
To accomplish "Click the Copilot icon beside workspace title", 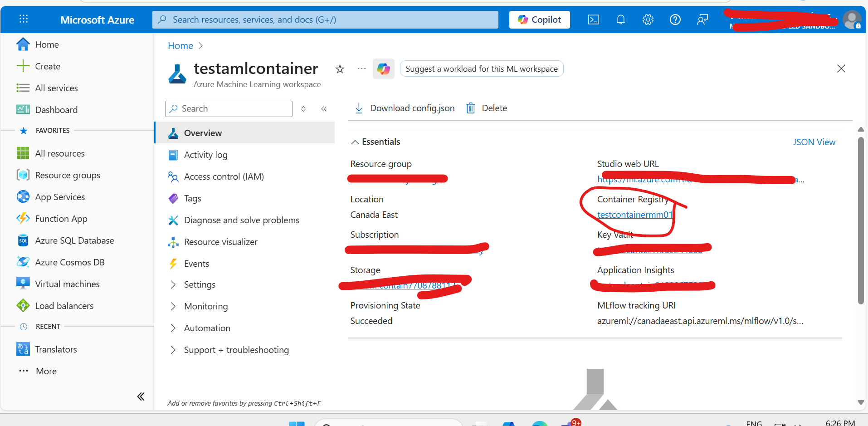I will click(384, 69).
